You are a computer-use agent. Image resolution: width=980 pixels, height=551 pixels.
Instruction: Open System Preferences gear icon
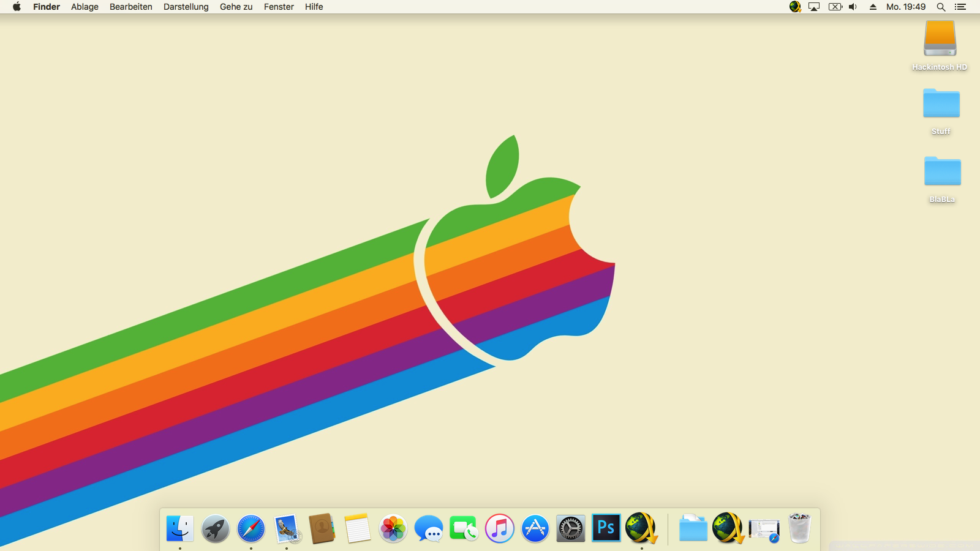click(570, 528)
